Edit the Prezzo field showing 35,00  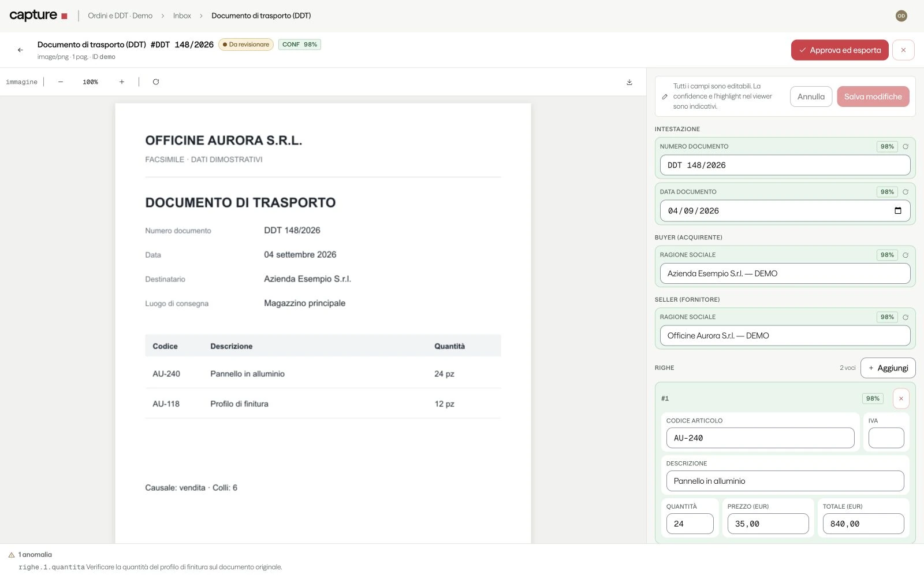coord(768,524)
